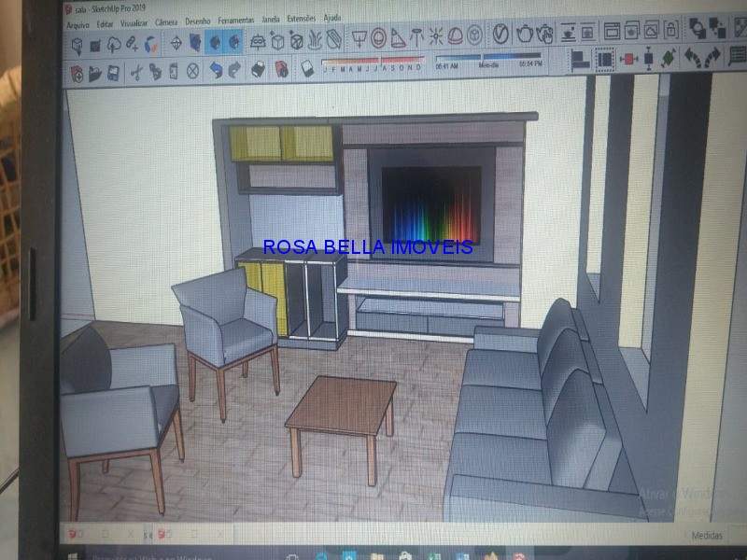
Task: Click the Windows Start button
Action: click(x=73, y=556)
